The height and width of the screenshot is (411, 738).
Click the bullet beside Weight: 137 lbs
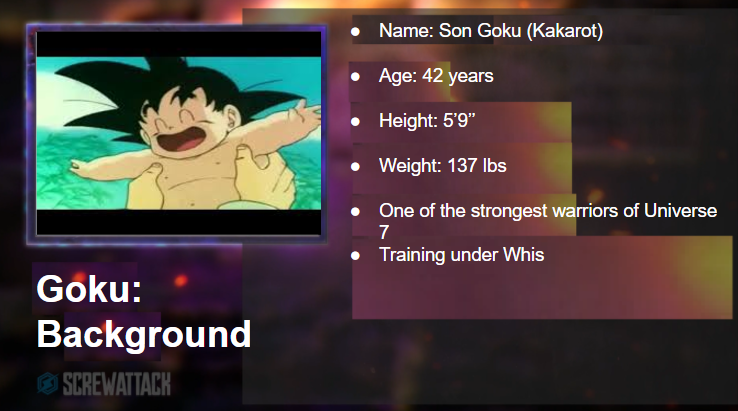355,166
